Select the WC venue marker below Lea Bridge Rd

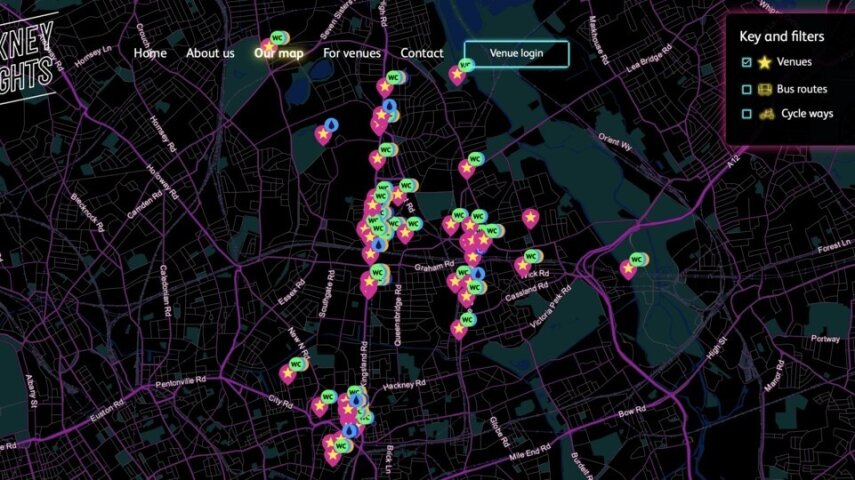[x=466, y=169]
